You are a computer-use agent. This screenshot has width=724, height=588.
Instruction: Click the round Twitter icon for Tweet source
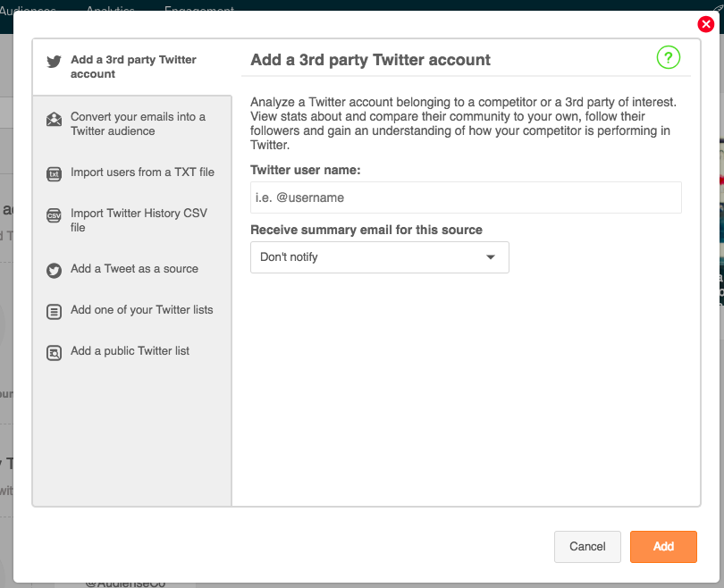pyautogui.click(x=54, y=271)
